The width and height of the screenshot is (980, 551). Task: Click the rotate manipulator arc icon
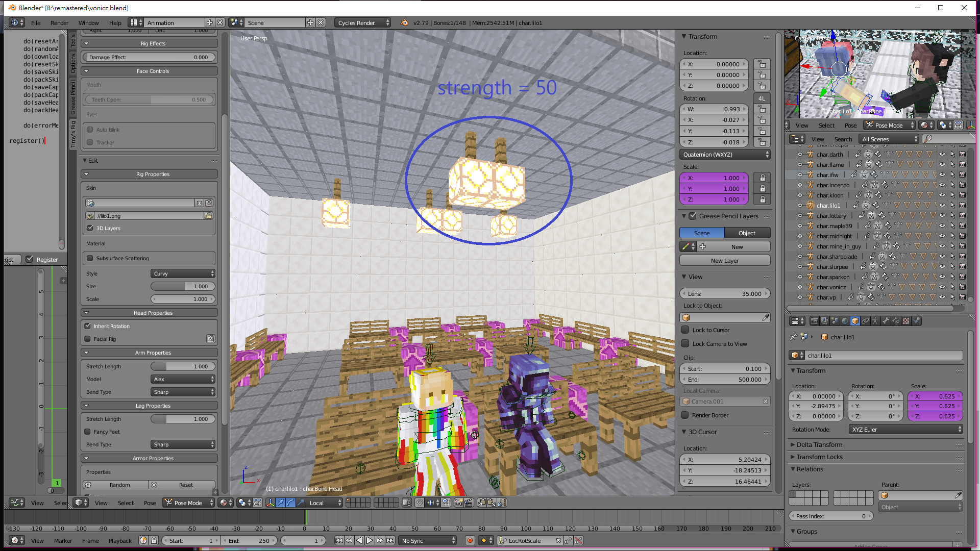pos(290,503)
